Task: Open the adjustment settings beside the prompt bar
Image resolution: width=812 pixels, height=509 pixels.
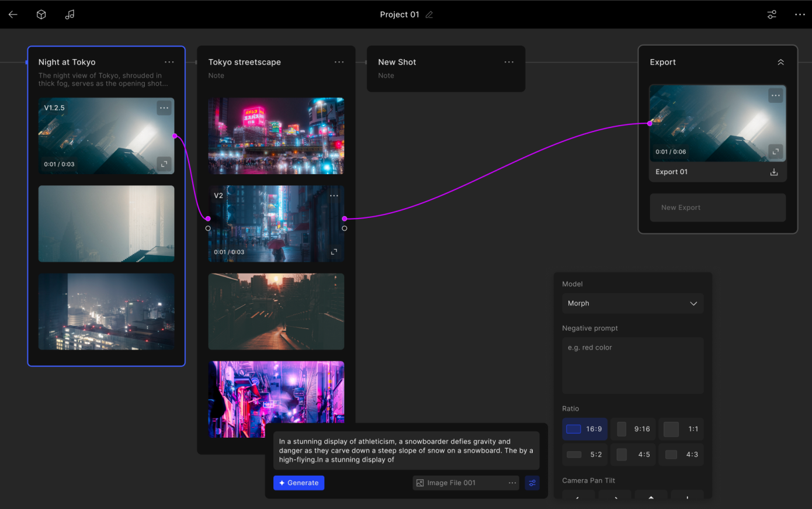Action: pyautogui.click(x=532, y=483)
